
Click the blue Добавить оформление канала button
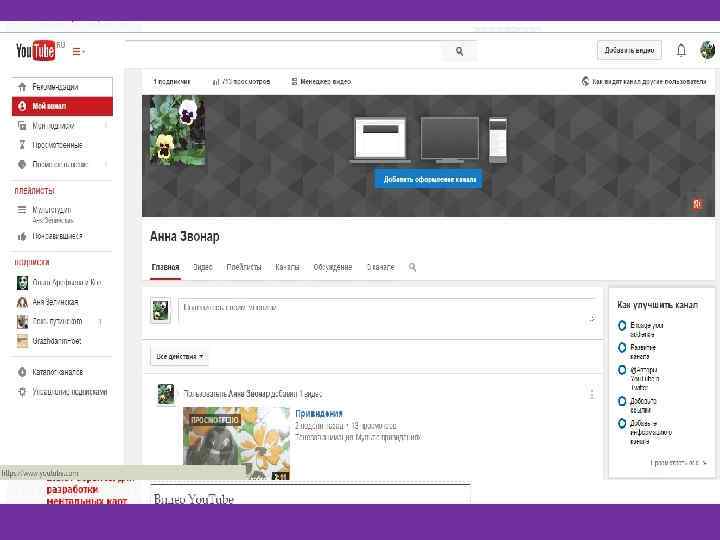click(x=429, y=179)
